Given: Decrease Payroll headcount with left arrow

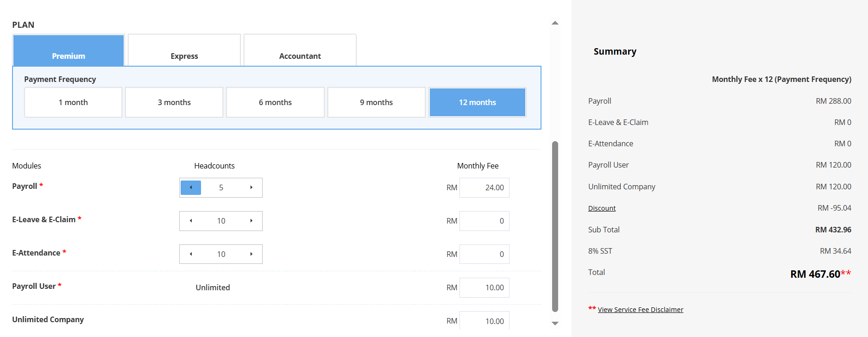Looking at the screenshot, I should point(191,187).
